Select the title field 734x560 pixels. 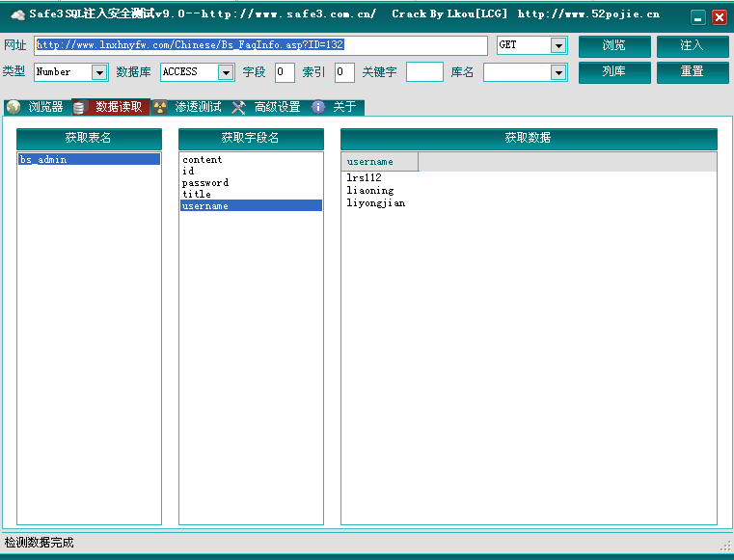[x=251, y=194]
